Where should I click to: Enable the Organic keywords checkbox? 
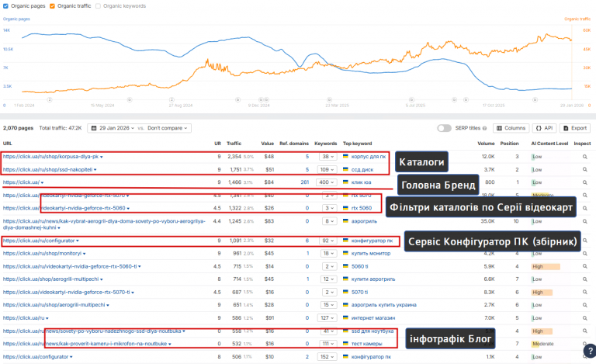click(98, 6)
